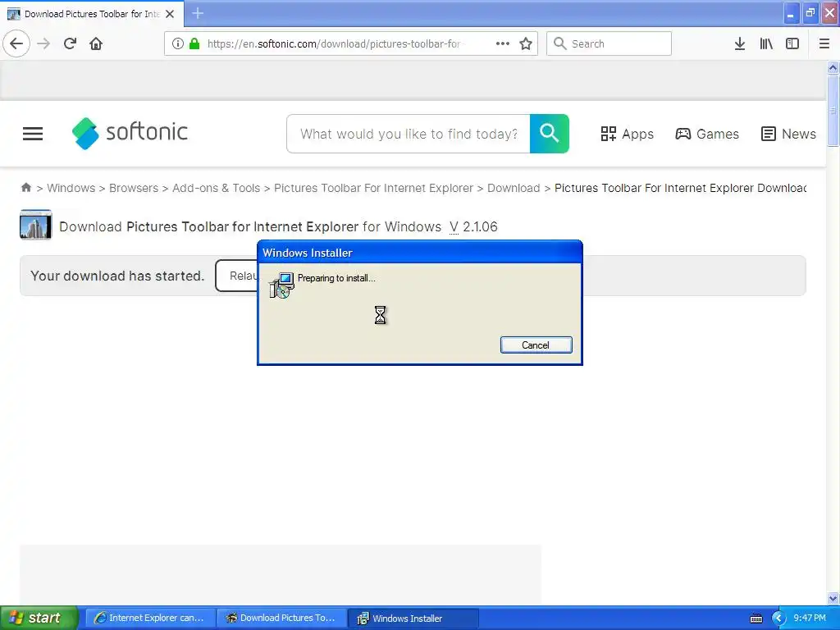
Task: Click the breadcrumb home icon
Action: point(25,188)
